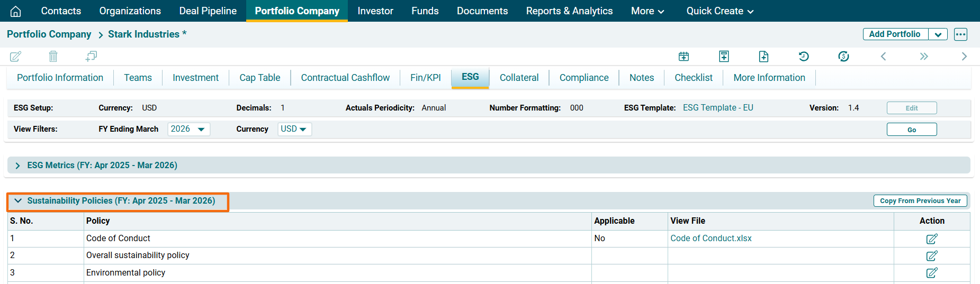Click the currency refresh dollar icon
980x284 pixels.
[x=843, y=56]
